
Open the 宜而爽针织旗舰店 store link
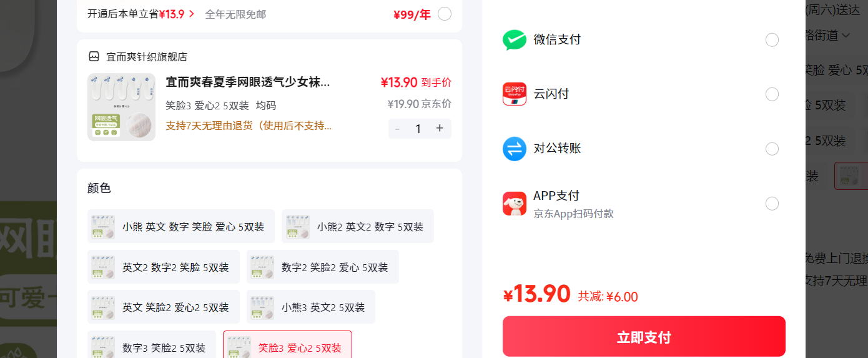point(147,57)
